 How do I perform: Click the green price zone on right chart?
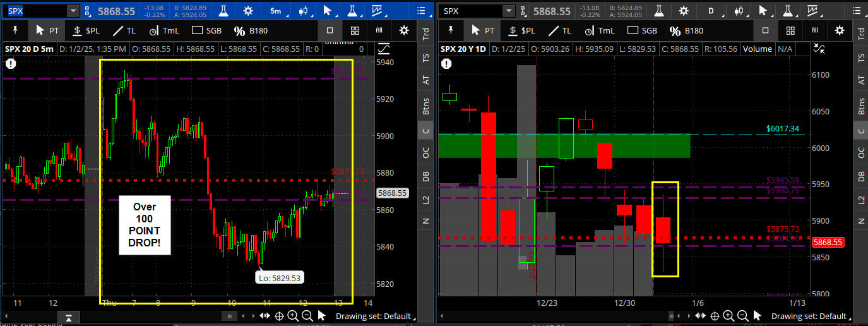[565, 146]
